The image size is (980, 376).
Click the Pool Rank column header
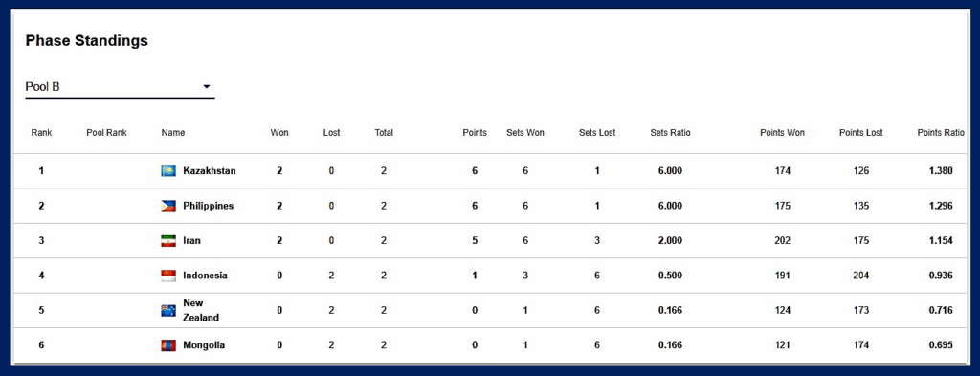click(x=106, y=133)
